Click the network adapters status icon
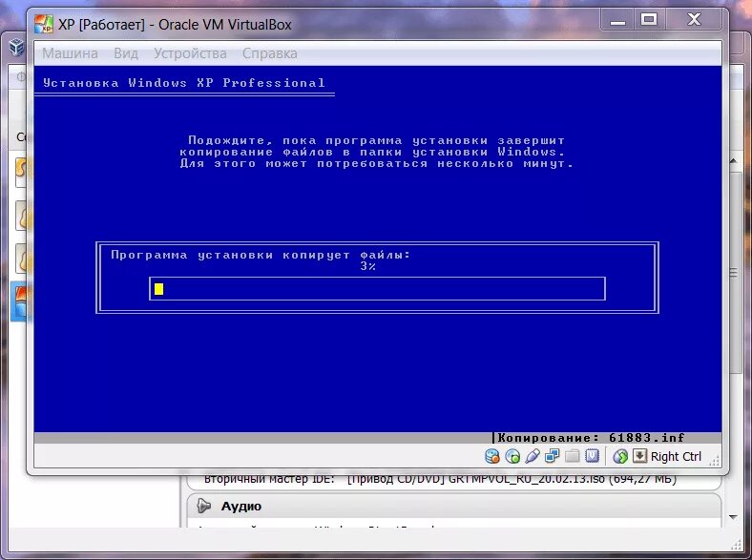The height and width of the screenshot is (560, 752). pyautogui.click(x=552, y=456)
